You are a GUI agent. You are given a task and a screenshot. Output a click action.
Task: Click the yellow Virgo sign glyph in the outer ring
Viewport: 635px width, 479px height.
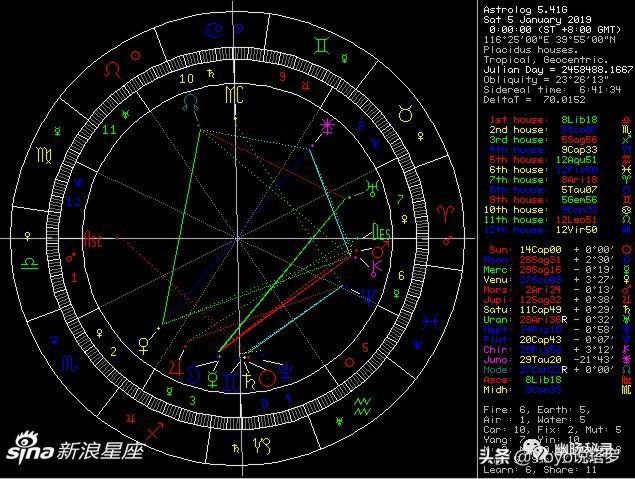(44, 155)
